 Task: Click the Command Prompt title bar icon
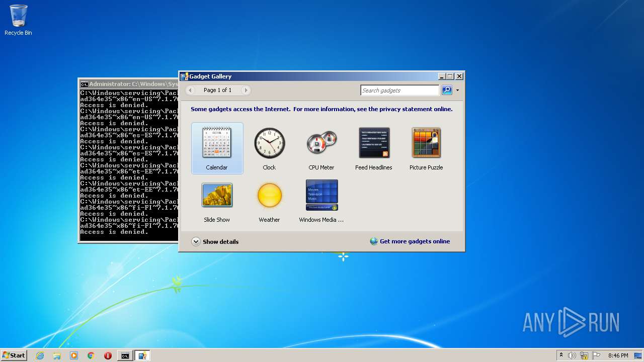[85, 84]
